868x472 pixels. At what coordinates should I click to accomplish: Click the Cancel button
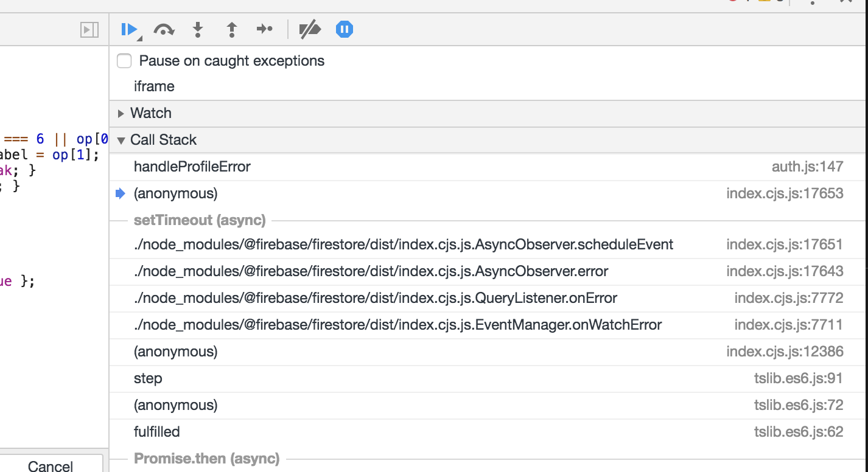51,465
